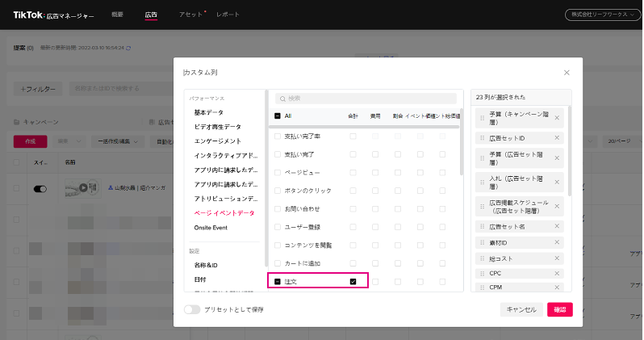This screenshot has width=644, height=340.
Task: Check the ユーザー登録 row checkbox
Action: [x=278, y=227]
